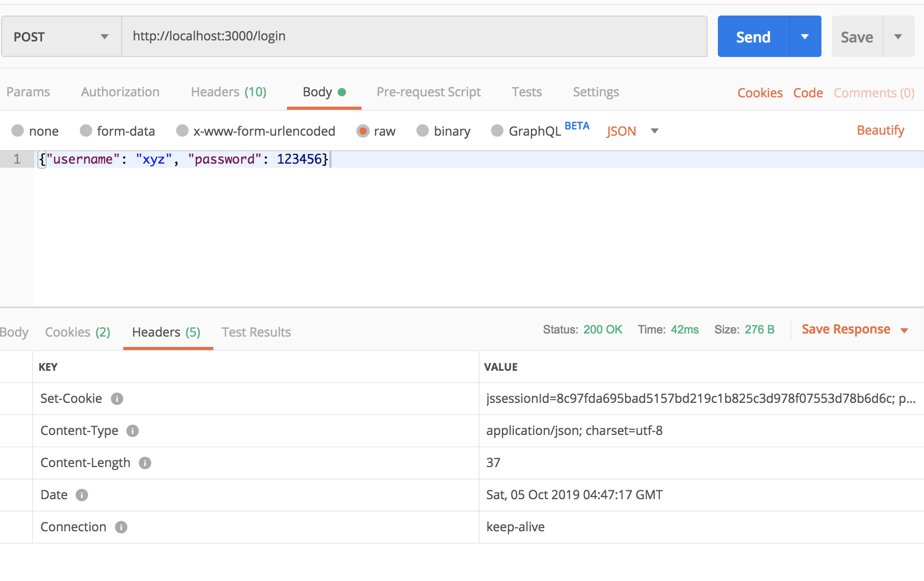
Task: Click the Content-Type header key
Action: point(79,431)
